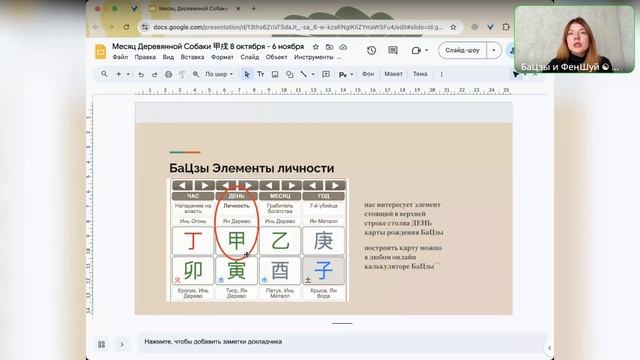Screen dimensions: 640x360
Task: Expand the new slide layout dropdown arrow
Action: point(128,74)
